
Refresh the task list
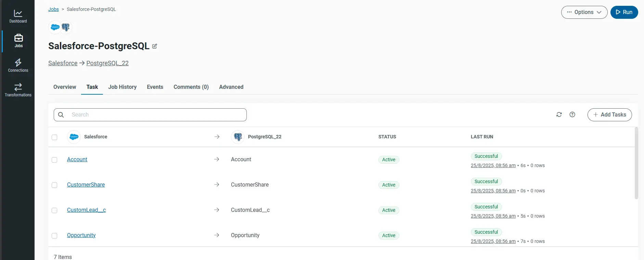pyautogui.click(x=559, y=115)
